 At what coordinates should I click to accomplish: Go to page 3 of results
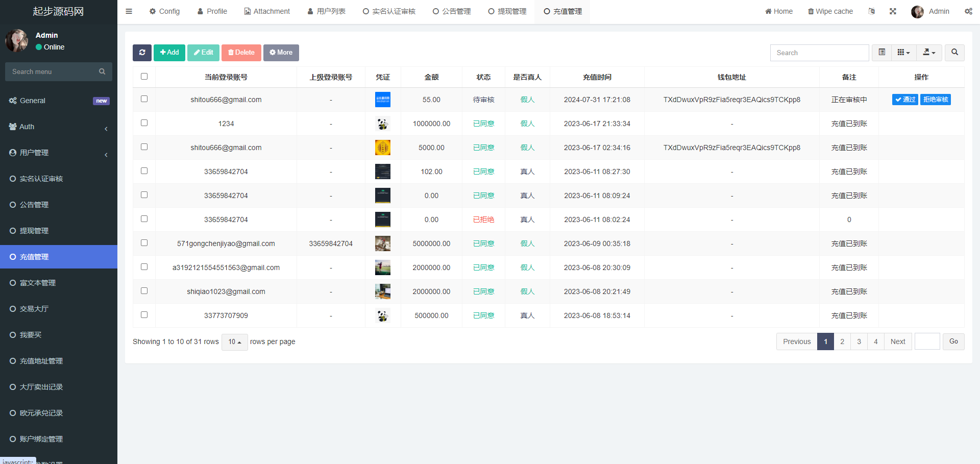pyautogui.click(x=859, y=341)
